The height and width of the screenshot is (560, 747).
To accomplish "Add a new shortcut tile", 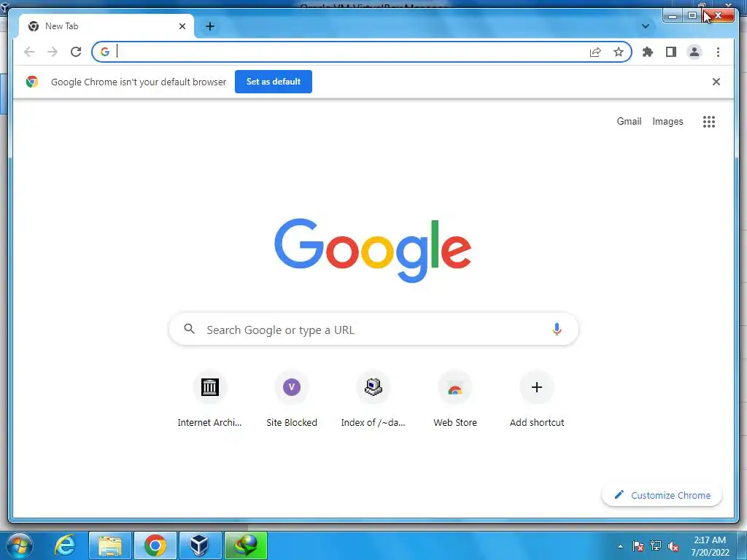I will pyautogui.click(x=537, y=399).
